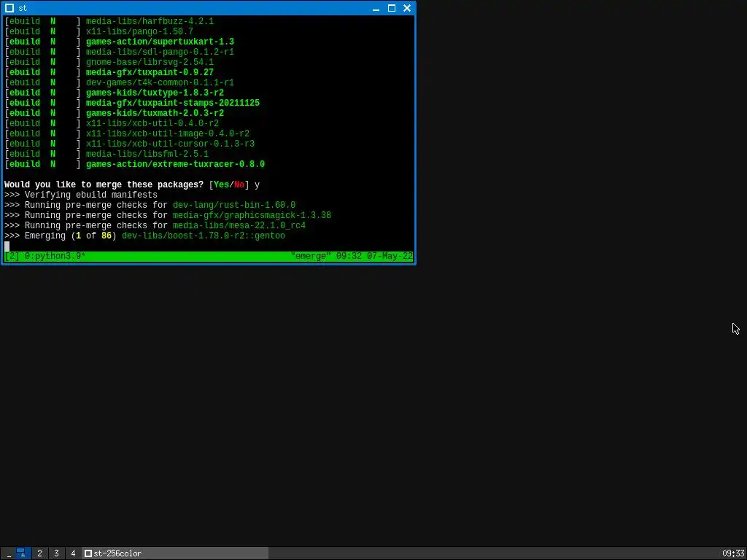This screenshot has width=747, height=560.
Task: Click the terminal cursor block below the Emerging line
Action: (x=7, y=246)
